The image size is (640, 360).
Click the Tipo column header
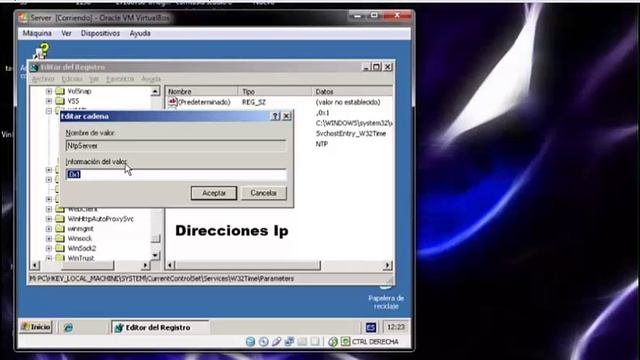coord(275,91)
